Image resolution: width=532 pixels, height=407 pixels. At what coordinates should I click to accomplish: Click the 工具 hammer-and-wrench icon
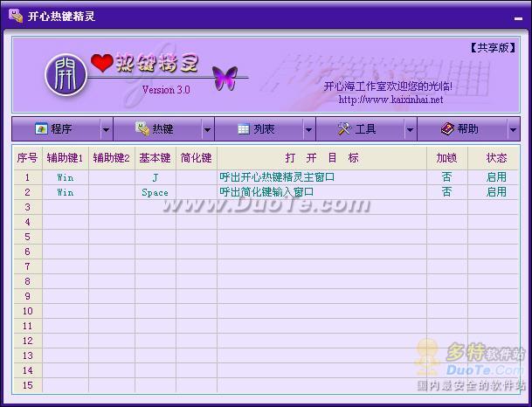point(344,129)
